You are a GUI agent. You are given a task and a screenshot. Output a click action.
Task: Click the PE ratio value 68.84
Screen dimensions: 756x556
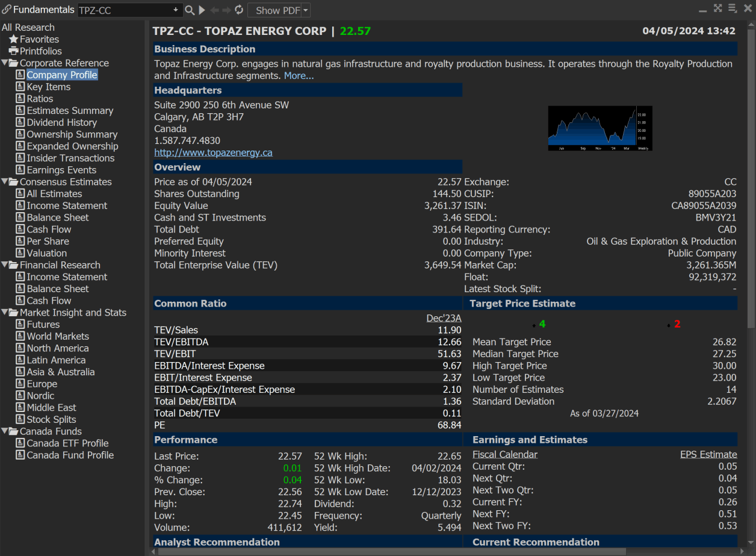(450, 425)
